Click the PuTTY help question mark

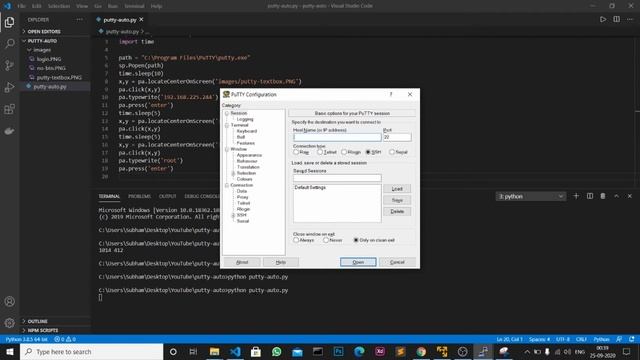click(391, 94)
